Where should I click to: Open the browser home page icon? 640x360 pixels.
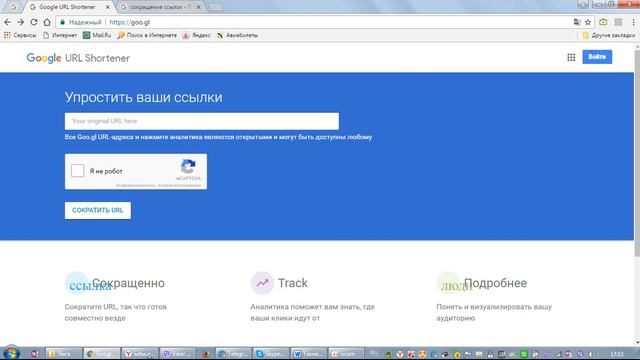(x=47, y=22)
